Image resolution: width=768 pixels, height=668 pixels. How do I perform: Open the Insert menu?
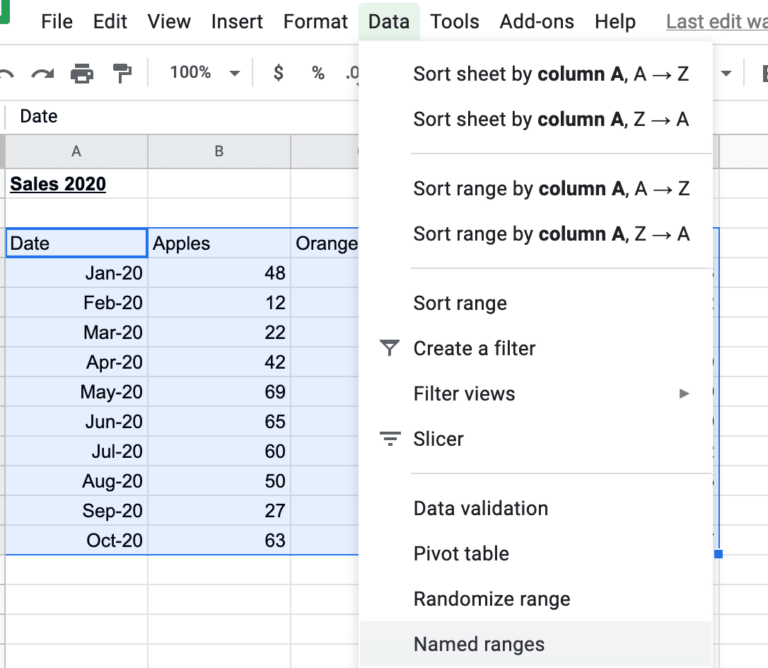click(237, 22)
